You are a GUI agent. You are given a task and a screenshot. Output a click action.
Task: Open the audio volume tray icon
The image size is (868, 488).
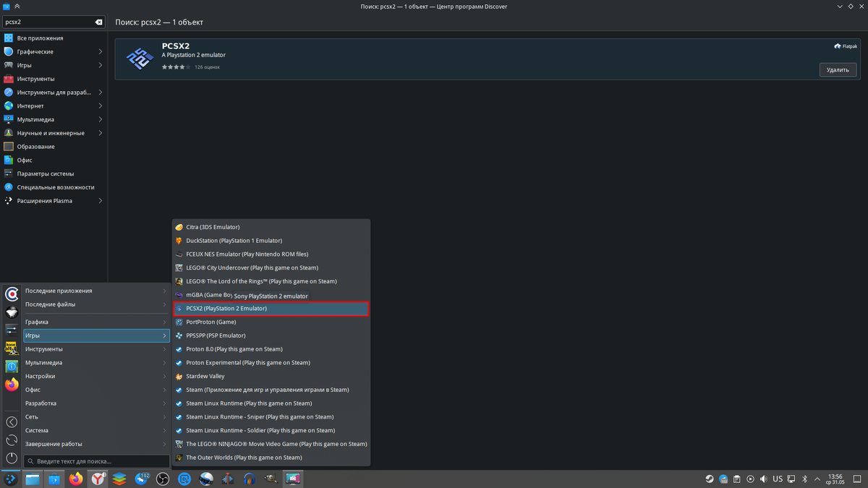pyautogui.click(x=764, y=479)
